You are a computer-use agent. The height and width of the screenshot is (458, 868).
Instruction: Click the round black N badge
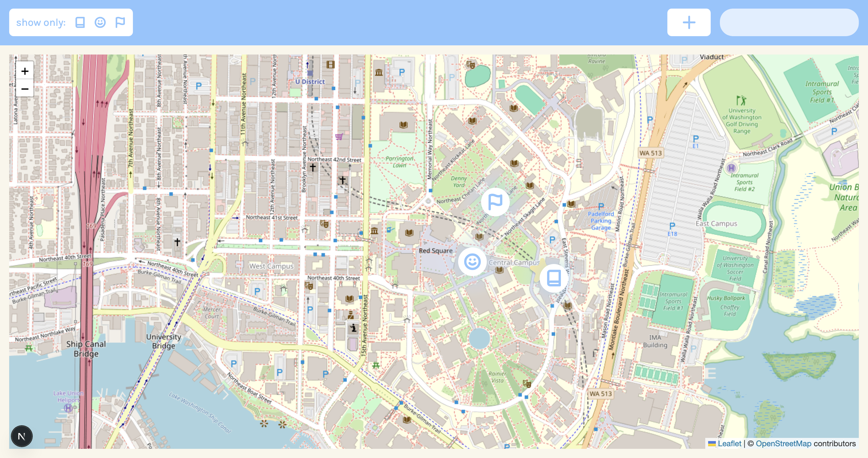22,436
